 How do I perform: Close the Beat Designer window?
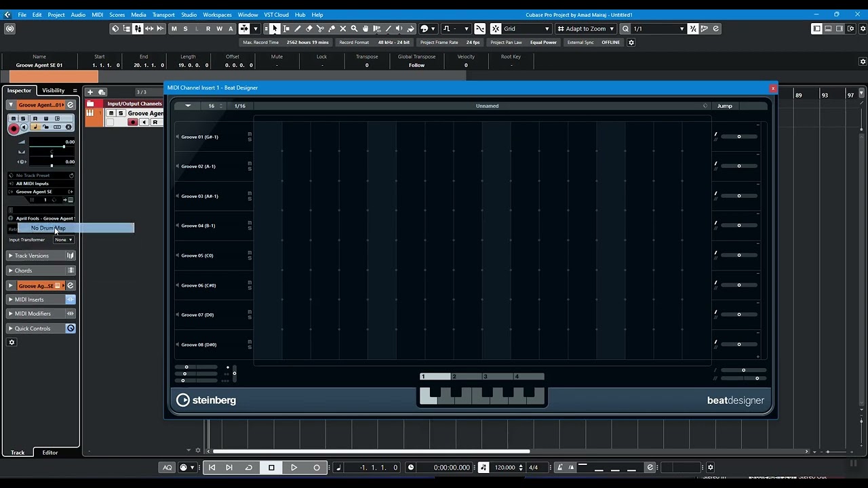pos(772,88)
